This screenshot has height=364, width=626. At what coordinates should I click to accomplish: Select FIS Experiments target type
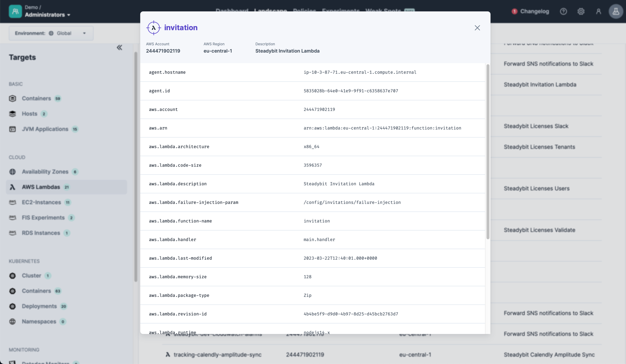click(x=43, y=218)
